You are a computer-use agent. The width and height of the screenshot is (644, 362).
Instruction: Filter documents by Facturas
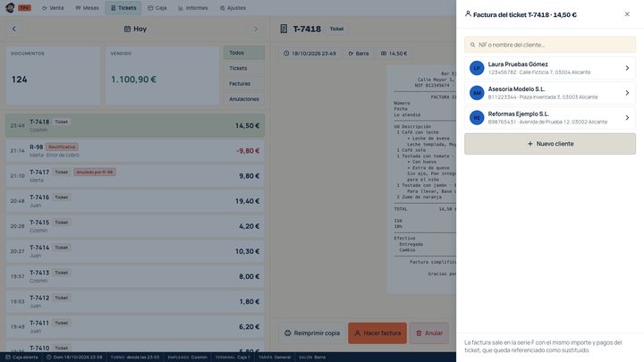tap(244, 84)
